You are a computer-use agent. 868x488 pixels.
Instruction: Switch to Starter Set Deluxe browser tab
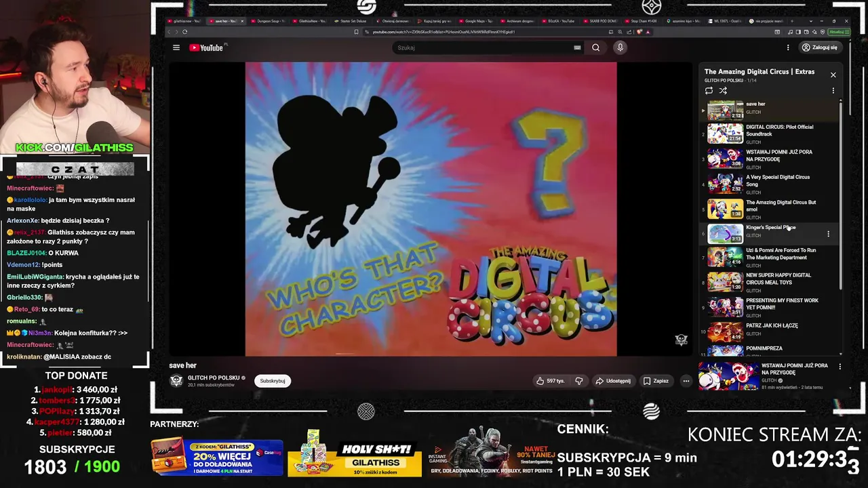tap(351, 21)
